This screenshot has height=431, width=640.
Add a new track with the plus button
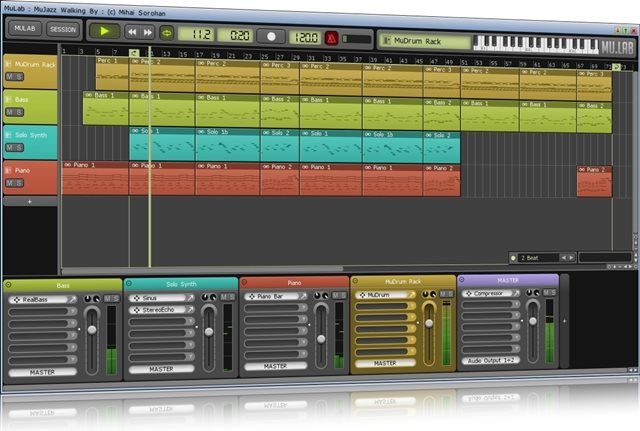click(30, 201)
